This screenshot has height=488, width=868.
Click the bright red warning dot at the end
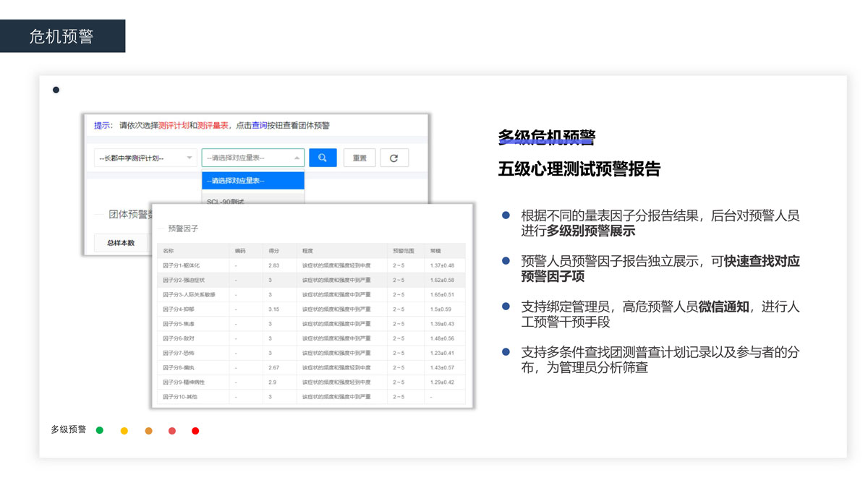coord(195,430)
